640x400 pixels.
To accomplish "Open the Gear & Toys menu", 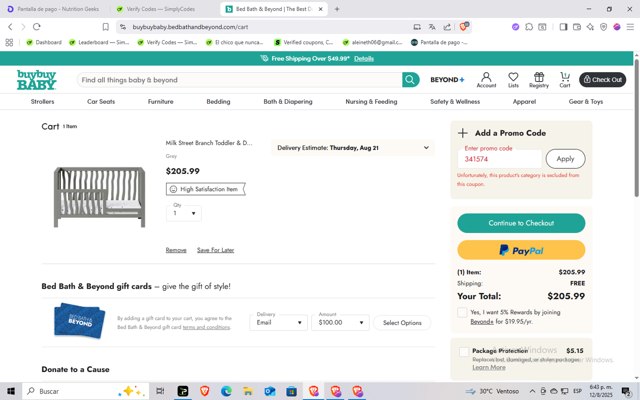I will [586, 102].
